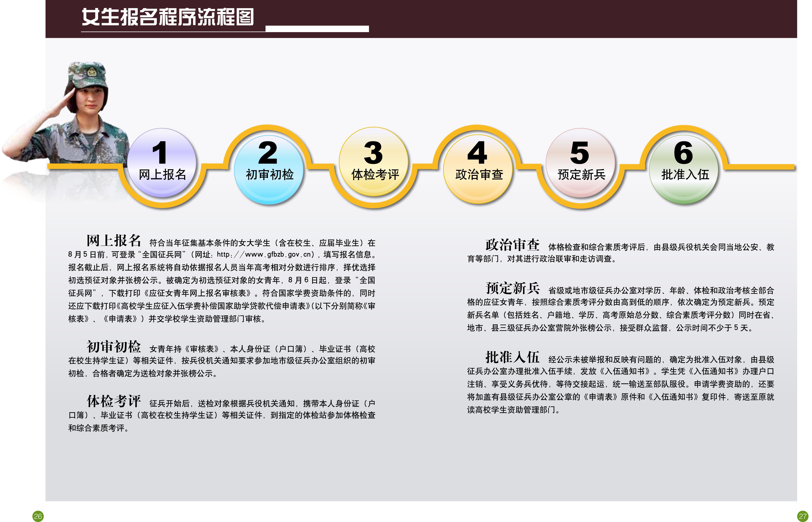
Task: Click the 《入伍通知书》 text in last paragraph
Action: [625, 372]
